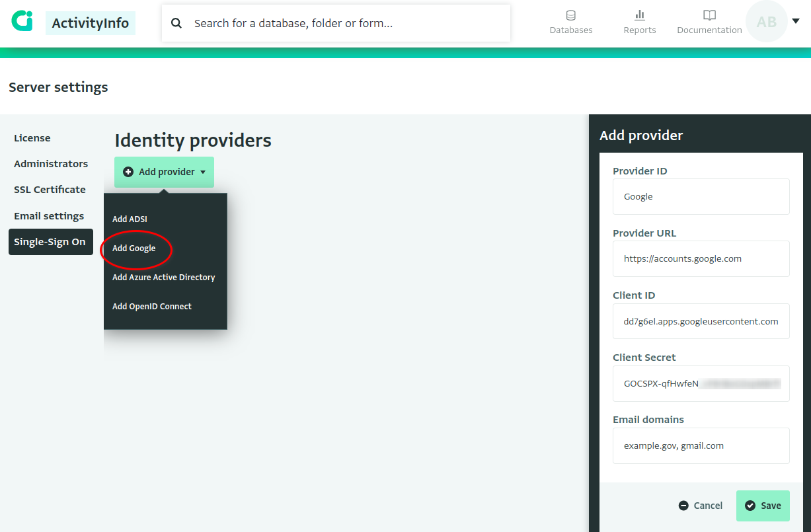Focus the database search field
Viewport: 811px width, 532px height.
pos(336,23)
